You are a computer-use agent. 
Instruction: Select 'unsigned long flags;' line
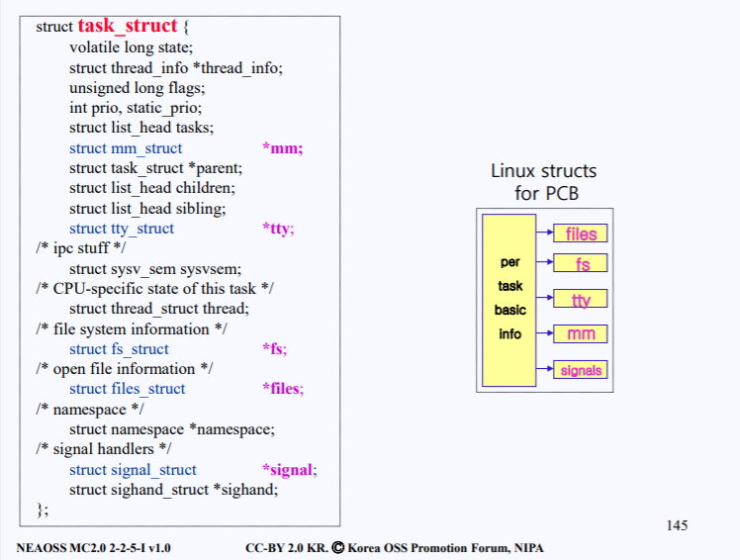(x=138, y=88)
